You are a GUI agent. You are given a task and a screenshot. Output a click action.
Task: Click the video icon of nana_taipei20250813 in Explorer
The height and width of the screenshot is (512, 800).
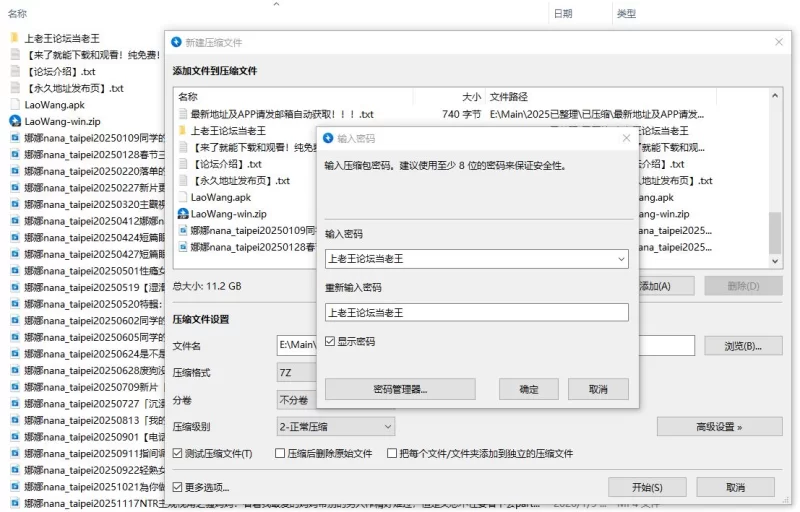[x=15, y=420]
